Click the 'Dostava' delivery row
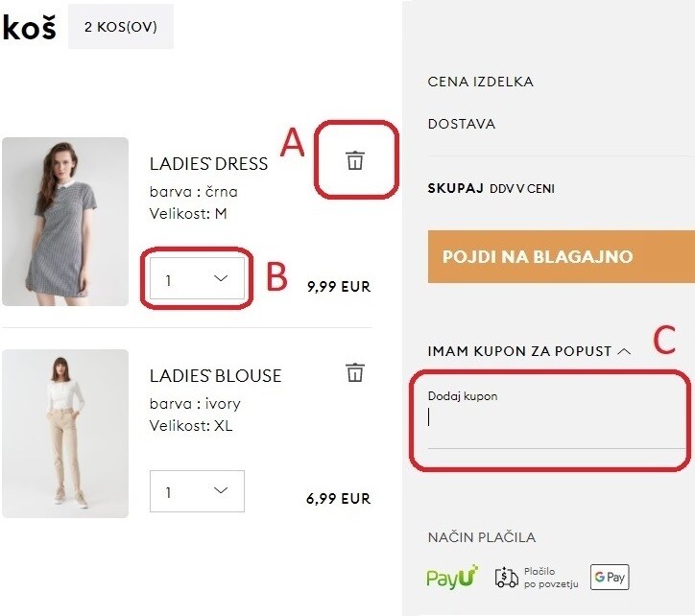The image size is (695, 616). tap(461, 124)
